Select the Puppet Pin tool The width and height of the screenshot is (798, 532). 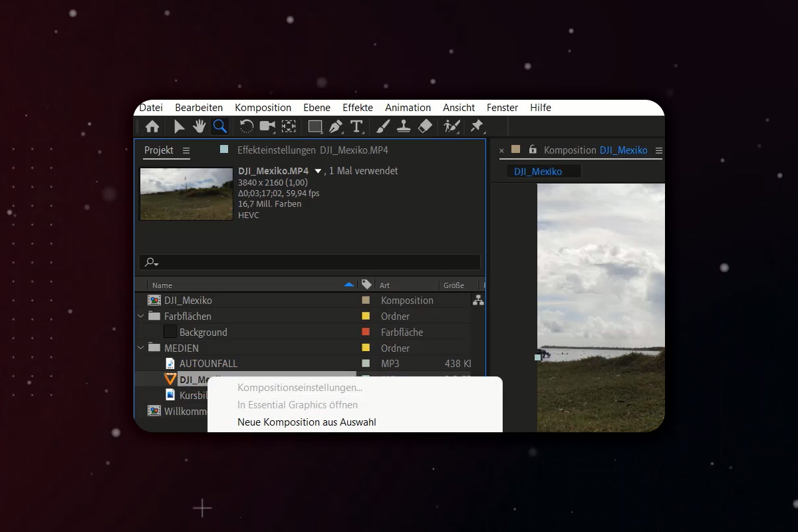pos(477,126)
